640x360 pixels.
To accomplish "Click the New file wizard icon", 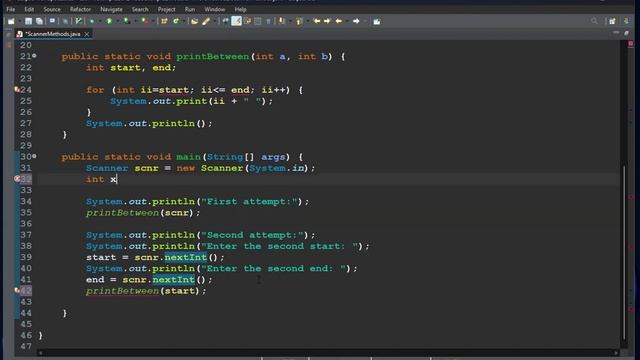I will tap(11, 21).
